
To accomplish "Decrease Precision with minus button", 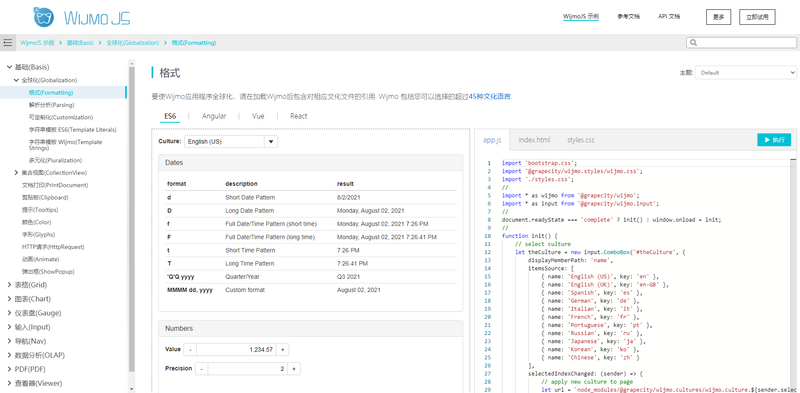I will pos(202,369).
